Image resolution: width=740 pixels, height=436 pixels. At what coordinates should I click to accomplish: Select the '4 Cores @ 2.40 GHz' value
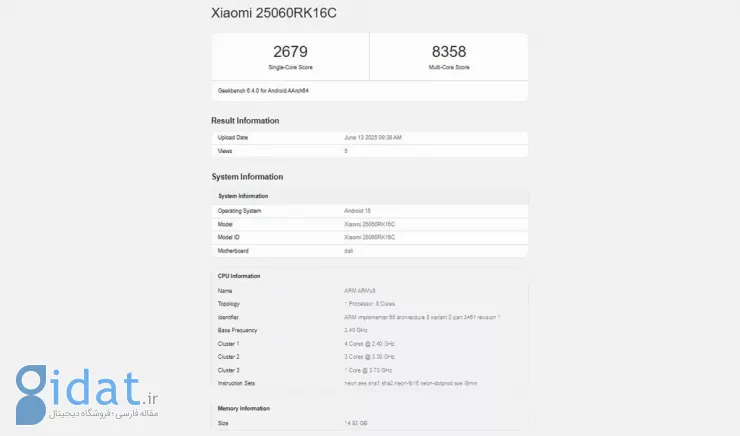click(369, 344)
